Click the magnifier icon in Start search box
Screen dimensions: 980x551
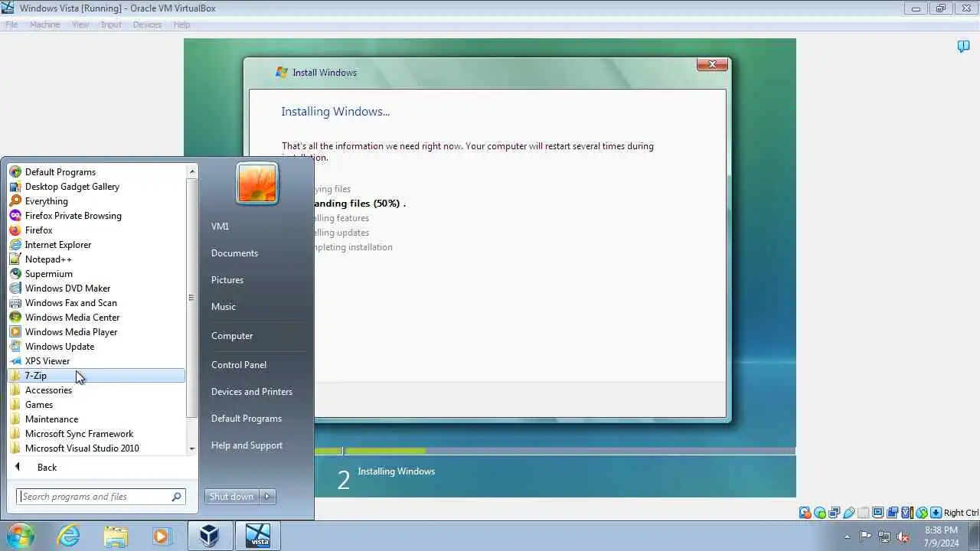pos(176,497)
